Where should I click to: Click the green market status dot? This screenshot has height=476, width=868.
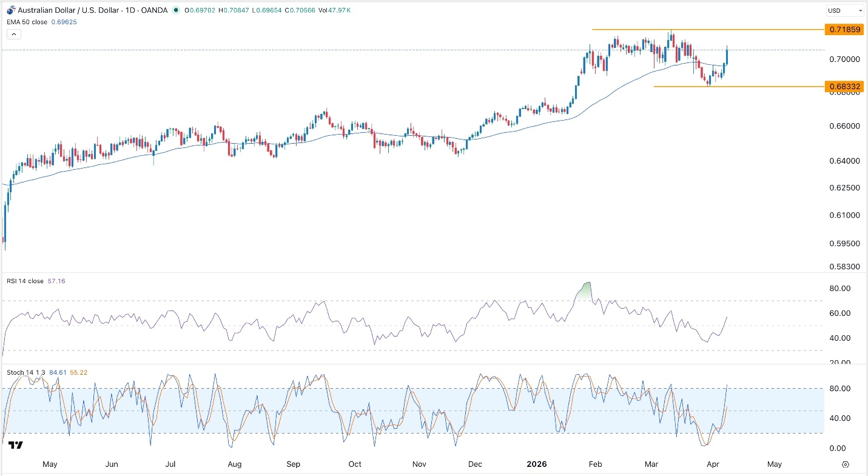pos(175,10)
